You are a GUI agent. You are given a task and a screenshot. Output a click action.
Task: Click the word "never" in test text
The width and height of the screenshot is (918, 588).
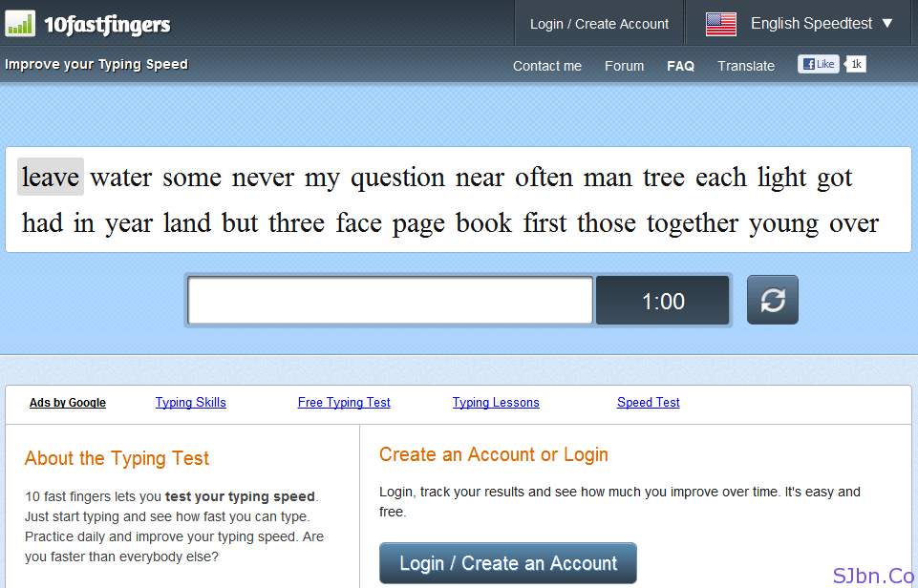click(263, 178)
